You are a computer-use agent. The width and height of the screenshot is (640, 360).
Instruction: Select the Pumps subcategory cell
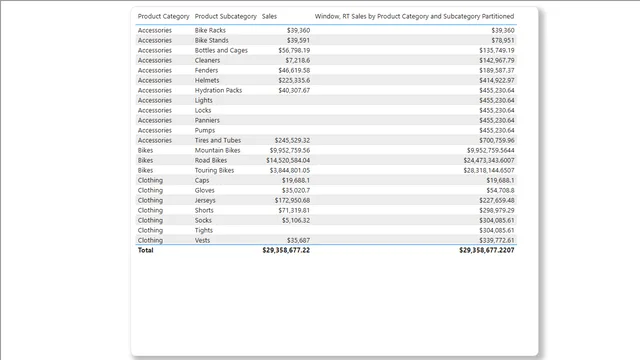[x=204, y=130]
